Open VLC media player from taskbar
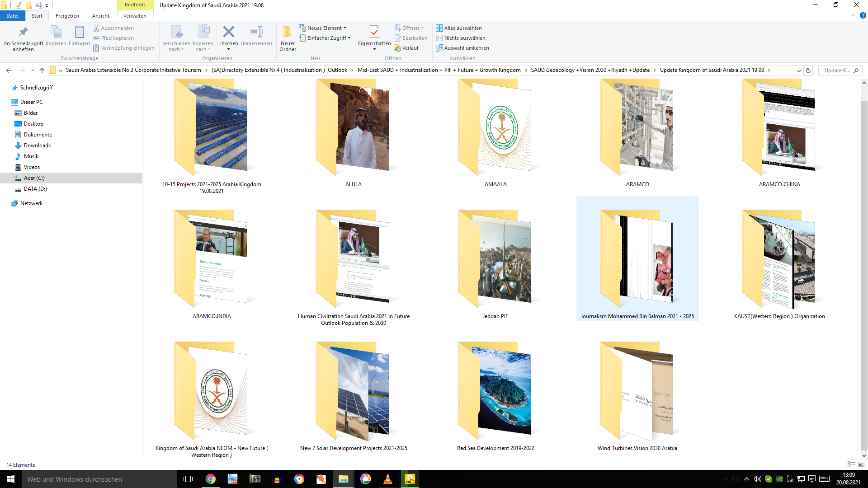The image size is (868, 488). [x=388, y=479]
